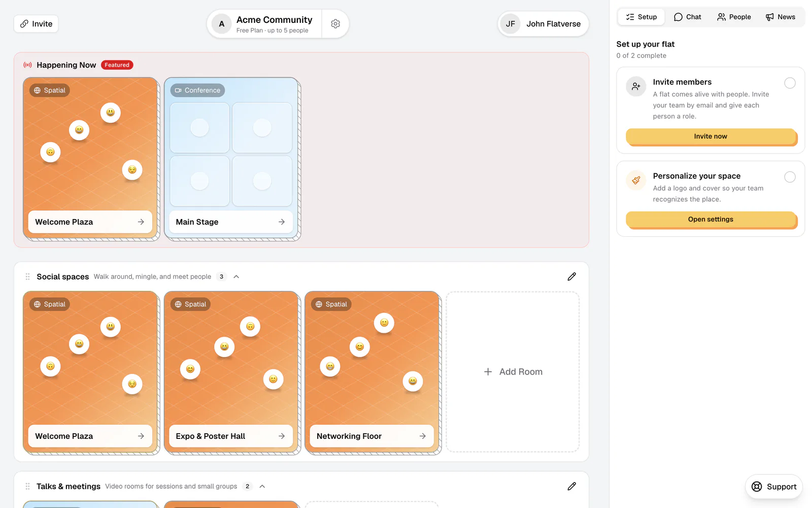The height and width of the screenshot is (508, 812).
Task: Grab the Talks & meetings drag handle
Action: 27,487
